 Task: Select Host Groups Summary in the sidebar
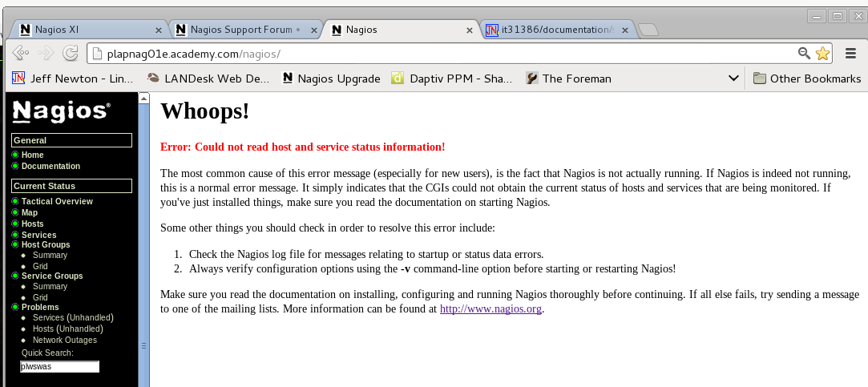click(50, 255)
